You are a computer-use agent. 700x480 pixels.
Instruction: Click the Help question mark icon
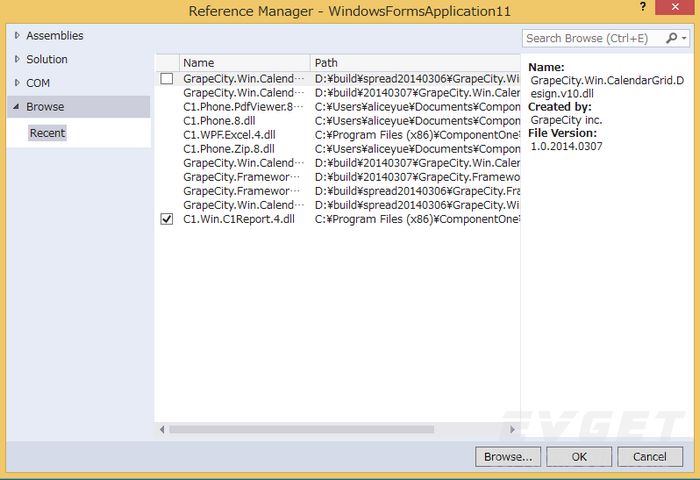point(642,7)
